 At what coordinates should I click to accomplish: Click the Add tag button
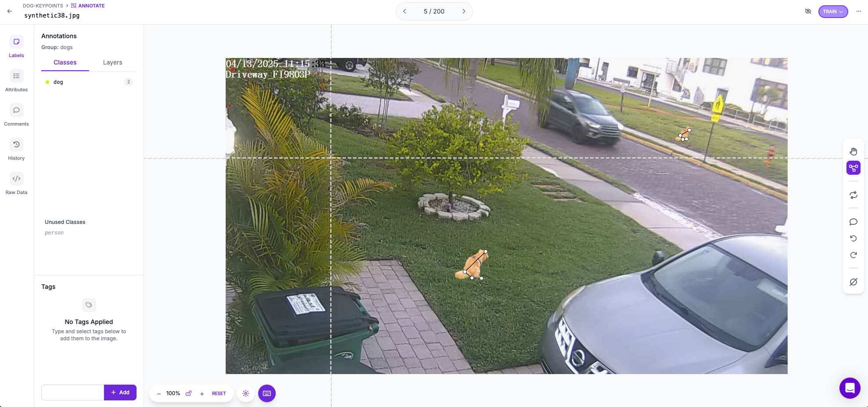point(120,393)
